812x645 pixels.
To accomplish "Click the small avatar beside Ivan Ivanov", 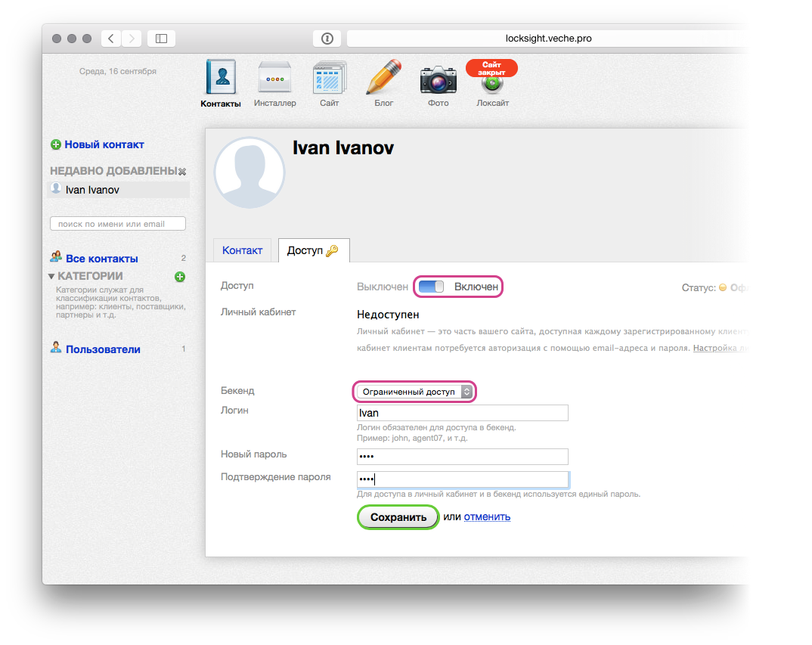I will [56, 188].
